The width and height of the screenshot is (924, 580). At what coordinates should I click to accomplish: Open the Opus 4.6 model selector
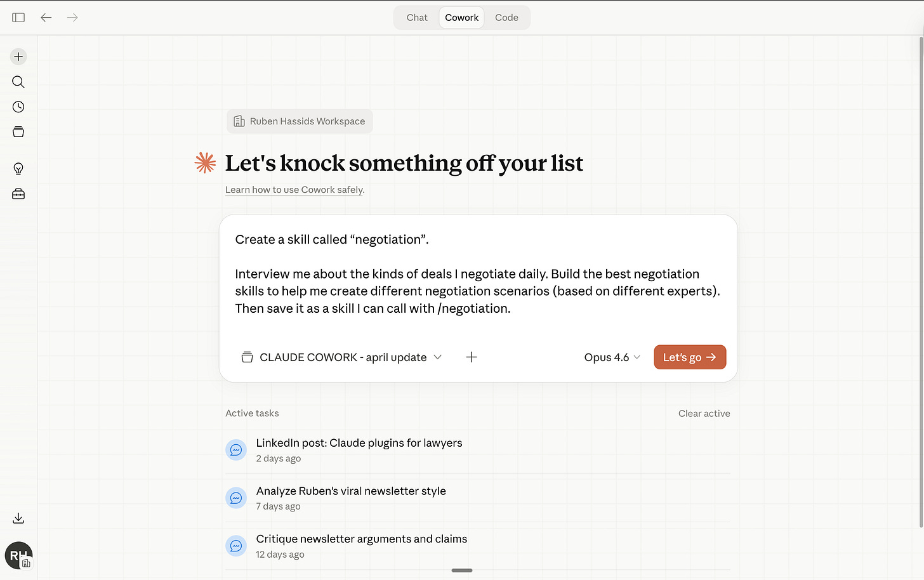click(612, 357)
